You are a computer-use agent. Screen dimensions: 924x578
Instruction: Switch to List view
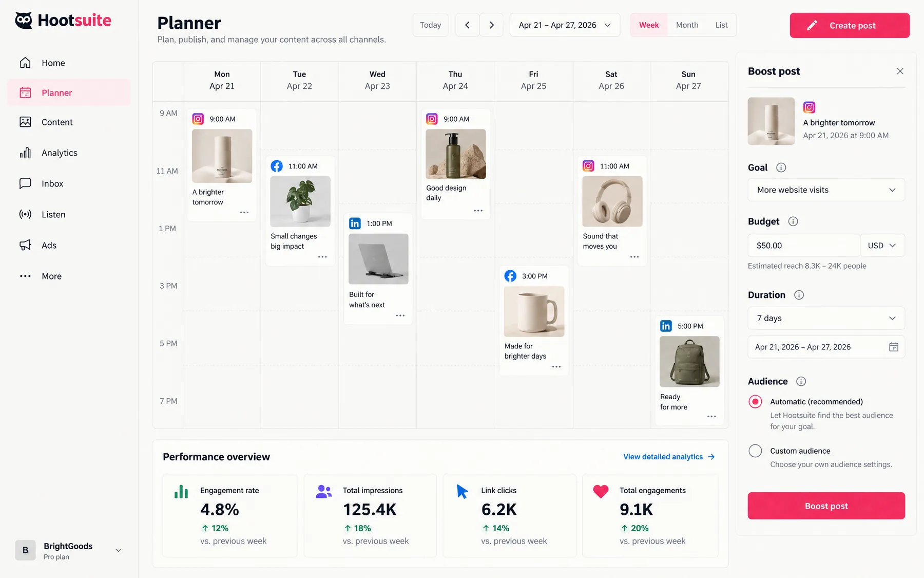(721, 25)
